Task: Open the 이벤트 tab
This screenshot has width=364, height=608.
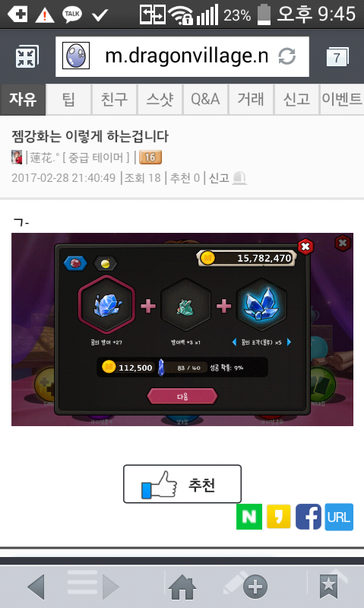Action: [342, 100]
